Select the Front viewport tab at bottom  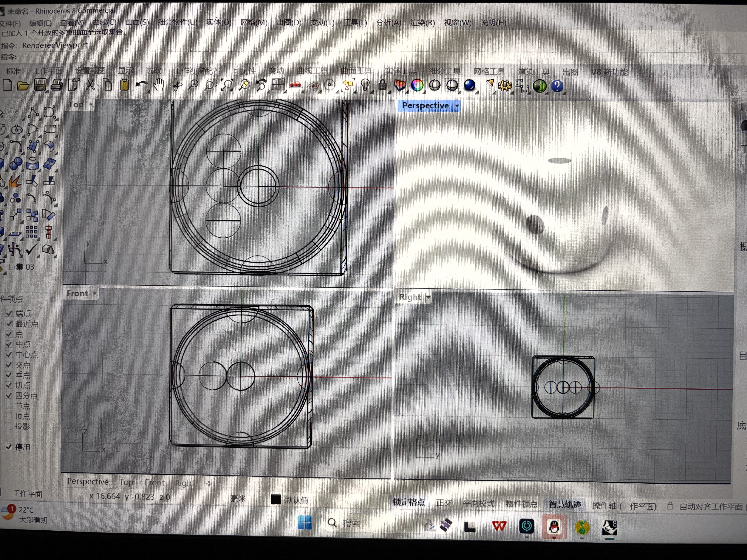click(154, 483)
